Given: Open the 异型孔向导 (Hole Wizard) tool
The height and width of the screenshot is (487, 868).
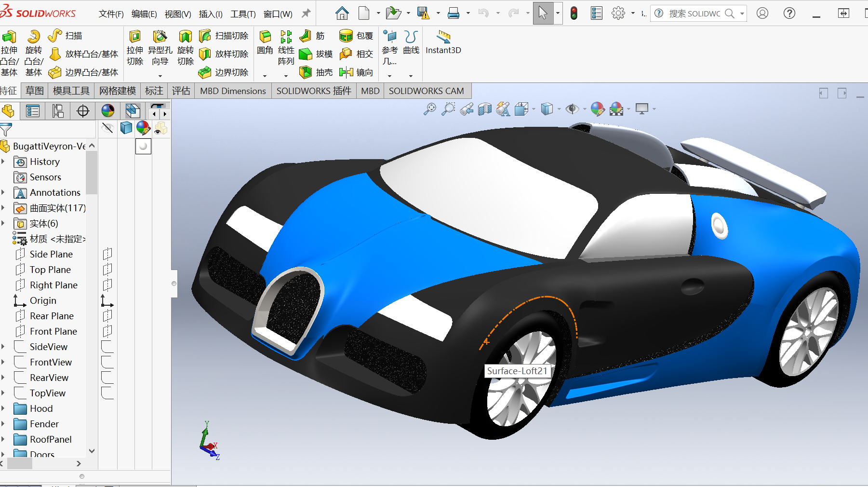Looking at the screenshot, I should (x=160, y=48).
